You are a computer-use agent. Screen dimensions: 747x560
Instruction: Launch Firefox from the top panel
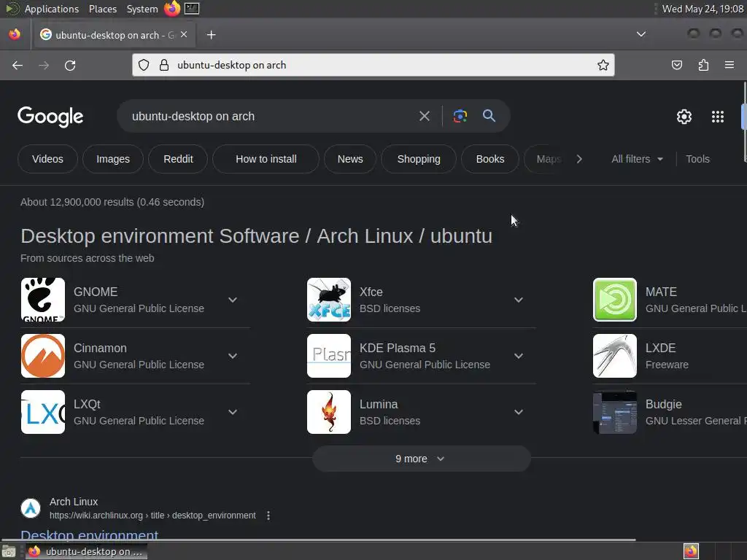(x=172, y=9)
